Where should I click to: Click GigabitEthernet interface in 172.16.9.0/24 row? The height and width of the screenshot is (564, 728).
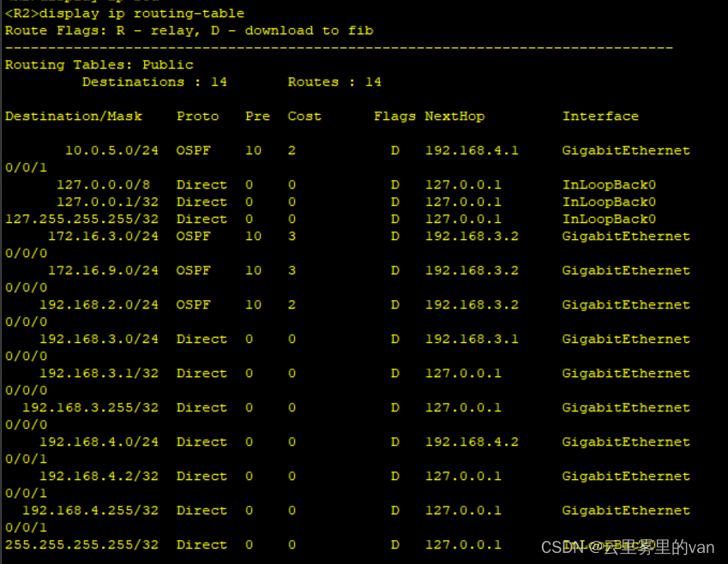click(x=626, y=271)
